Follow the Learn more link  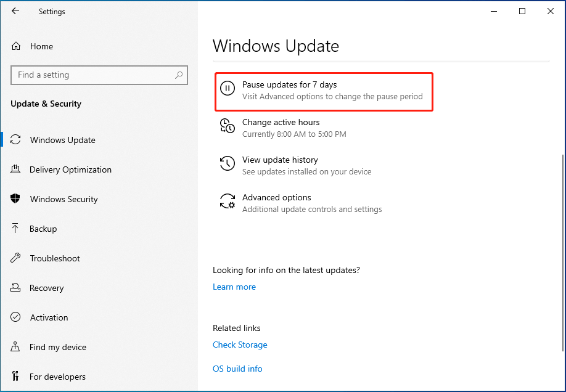point(234,287)
